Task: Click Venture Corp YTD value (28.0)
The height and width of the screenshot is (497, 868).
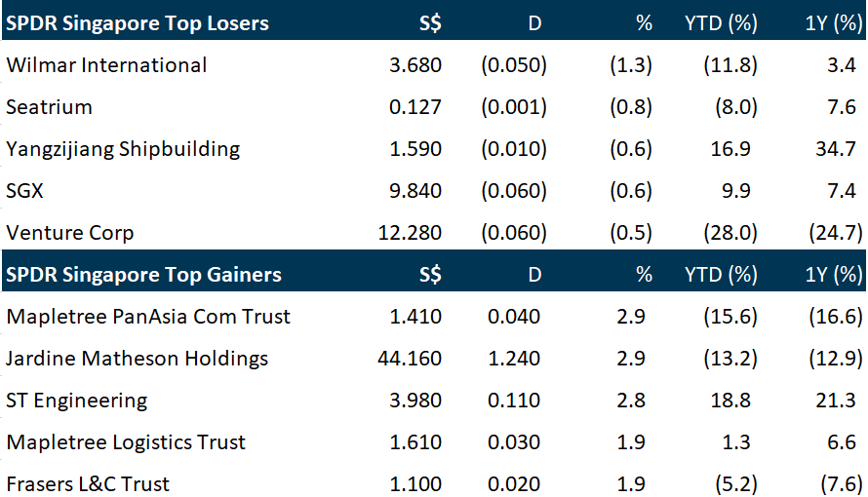Action: point(729,233)
